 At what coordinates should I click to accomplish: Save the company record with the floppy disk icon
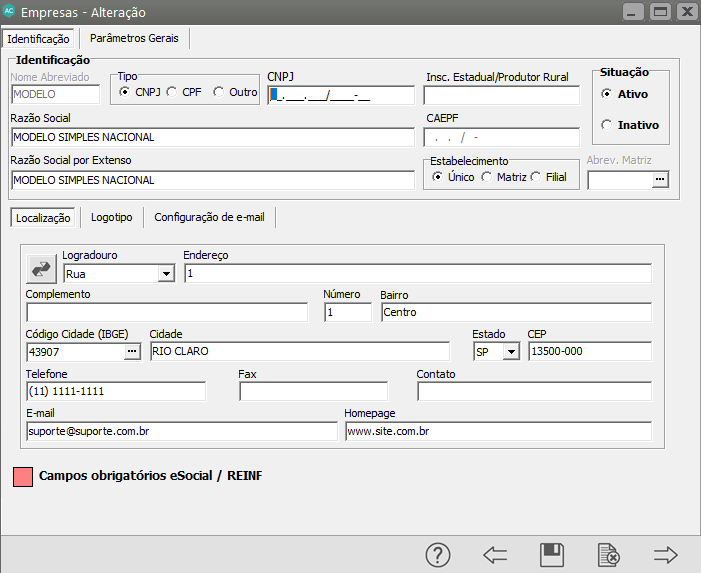[x=550, y=555]
